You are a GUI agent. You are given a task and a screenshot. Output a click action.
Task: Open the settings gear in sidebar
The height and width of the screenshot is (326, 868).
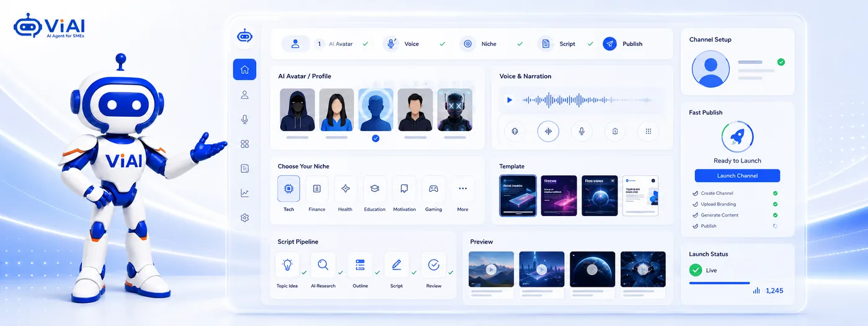244,218
